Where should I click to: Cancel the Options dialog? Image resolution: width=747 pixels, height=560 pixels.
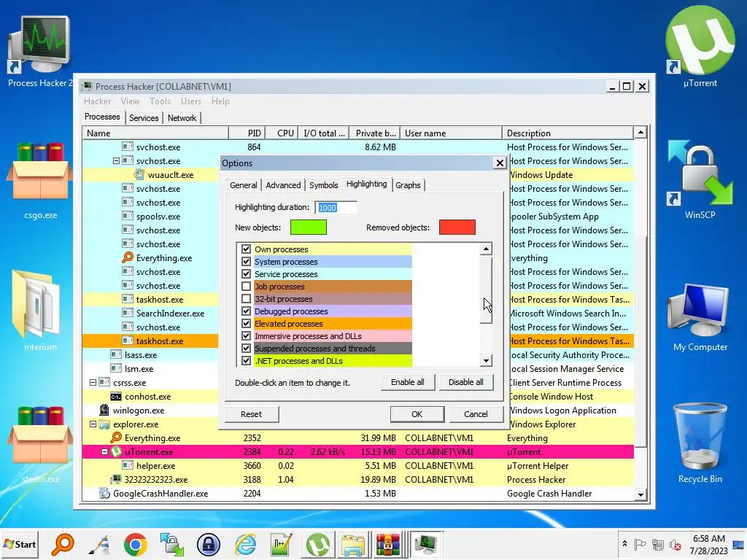476,414
